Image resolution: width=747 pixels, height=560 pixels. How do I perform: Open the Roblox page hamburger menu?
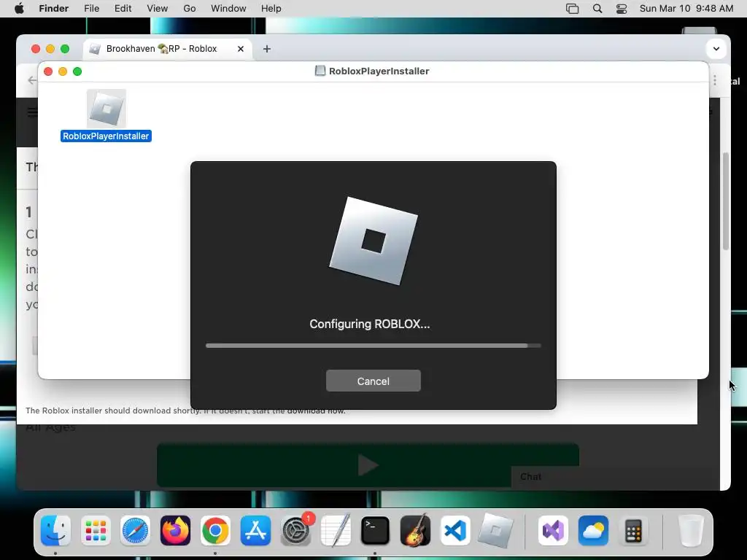(x=32, y=112)
